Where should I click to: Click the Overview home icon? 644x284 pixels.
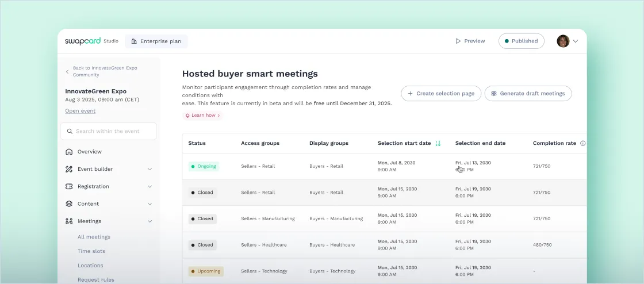pos(69,152)
